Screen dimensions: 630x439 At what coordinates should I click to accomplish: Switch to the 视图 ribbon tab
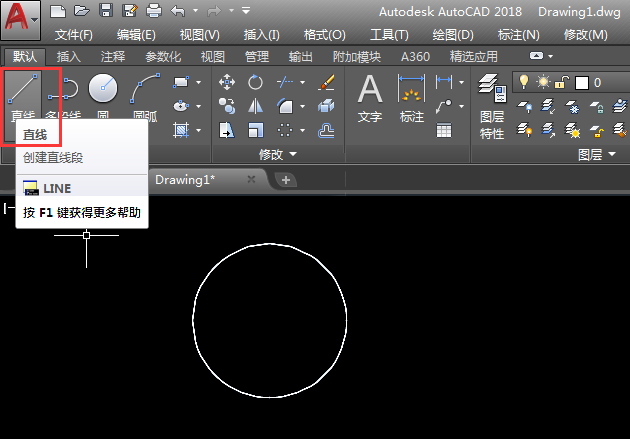pos(213,57)
